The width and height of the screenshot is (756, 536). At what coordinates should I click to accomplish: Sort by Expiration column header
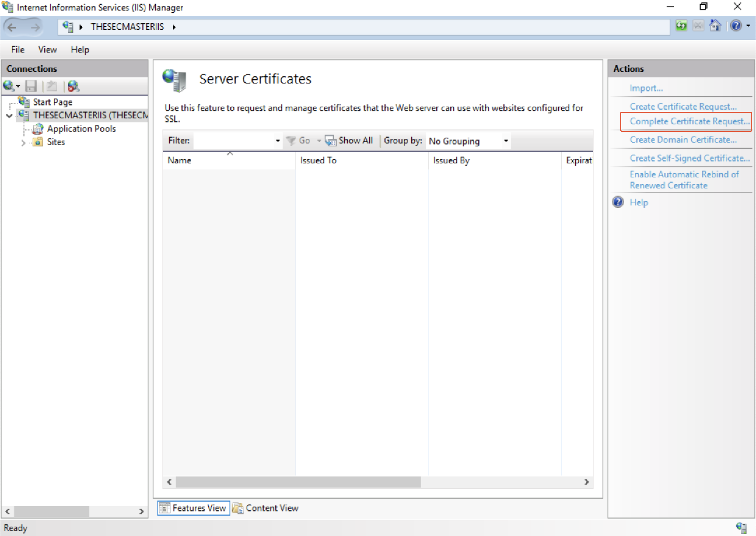coord(577,160)
